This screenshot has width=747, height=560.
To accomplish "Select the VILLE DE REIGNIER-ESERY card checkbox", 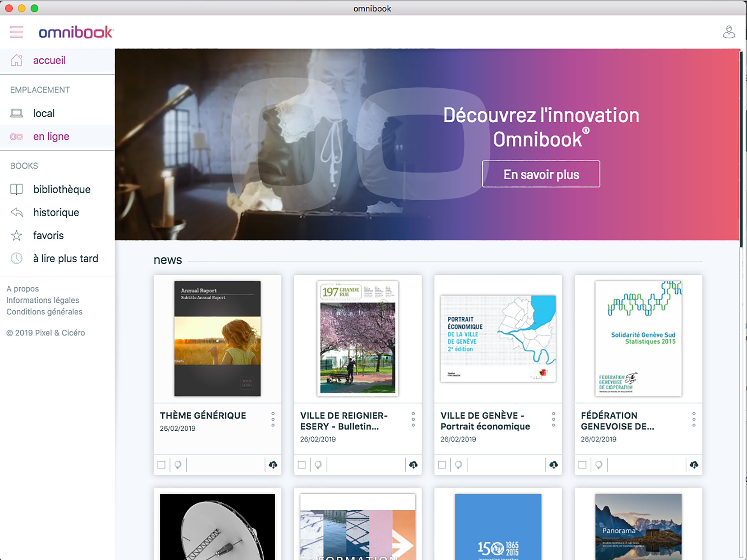I will [x=302, y=465].
